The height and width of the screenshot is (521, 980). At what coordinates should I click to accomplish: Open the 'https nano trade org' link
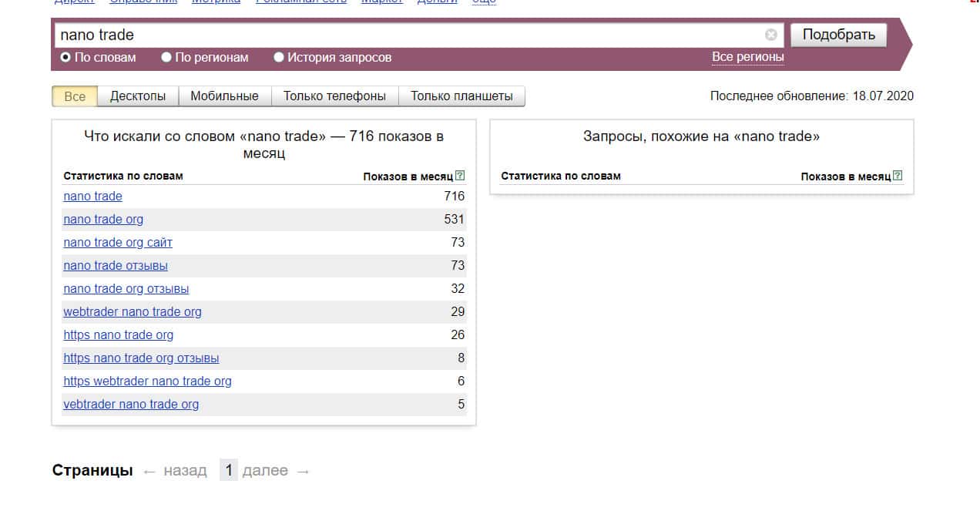119,335
